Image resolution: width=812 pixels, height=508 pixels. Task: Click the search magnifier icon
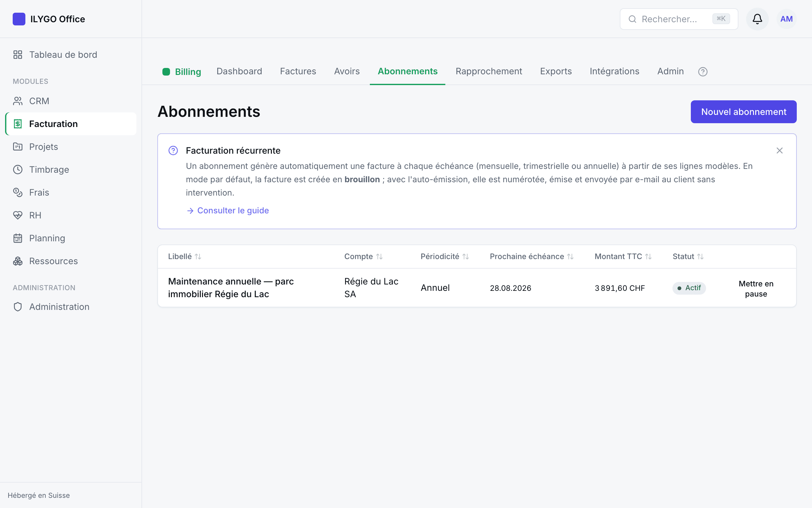coord(632,19)
